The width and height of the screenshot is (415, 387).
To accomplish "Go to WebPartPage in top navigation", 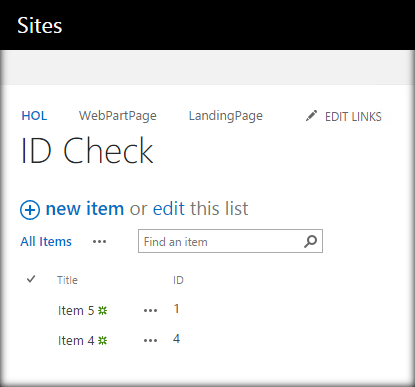I will point(118,116).
